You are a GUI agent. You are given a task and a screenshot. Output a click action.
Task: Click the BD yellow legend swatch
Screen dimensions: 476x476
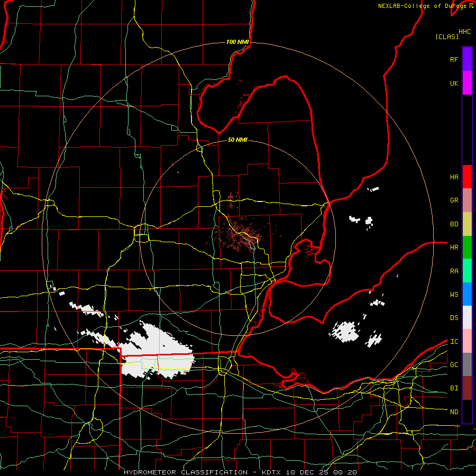click(467, 224)
